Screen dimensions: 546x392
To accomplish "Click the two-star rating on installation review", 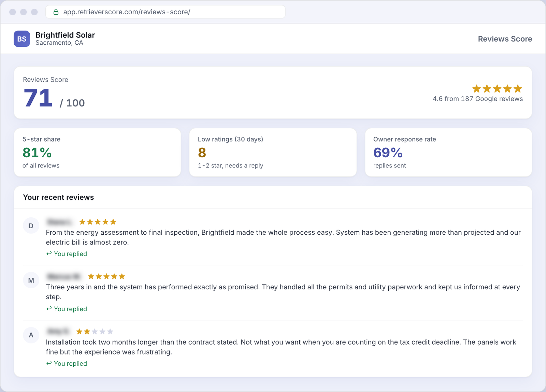I will pyautogui.click(x=95, y=332).
